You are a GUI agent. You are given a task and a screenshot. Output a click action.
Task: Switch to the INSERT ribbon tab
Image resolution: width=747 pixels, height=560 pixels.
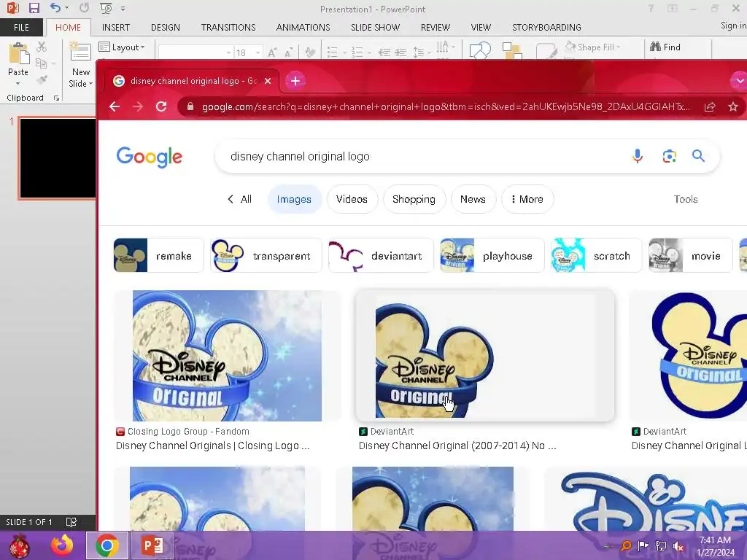click(116, 27)
